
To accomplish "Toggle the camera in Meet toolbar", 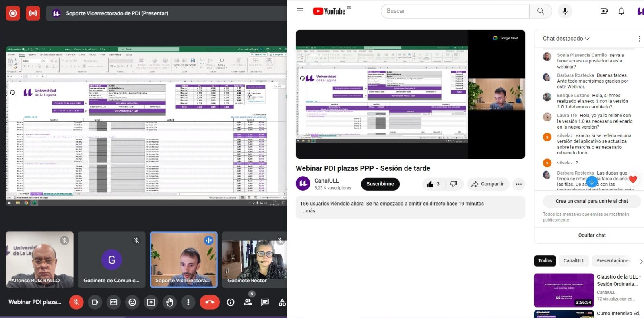I will 95,302.
